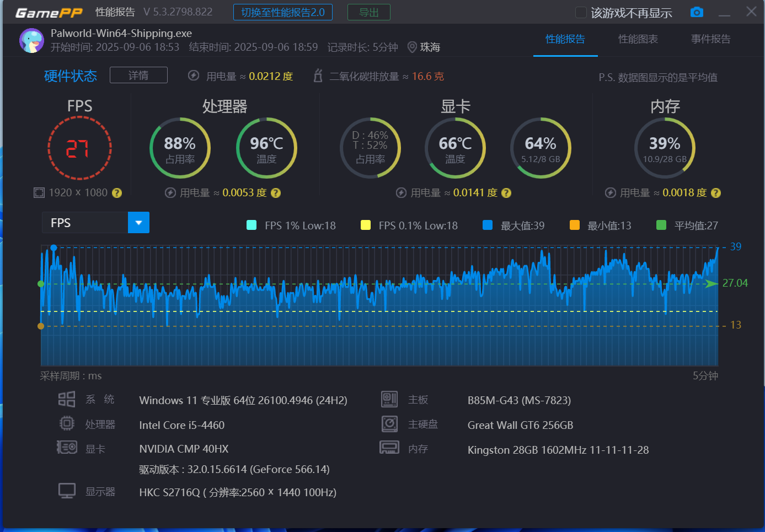Toggle 平均值 green legend swatch

661,225
